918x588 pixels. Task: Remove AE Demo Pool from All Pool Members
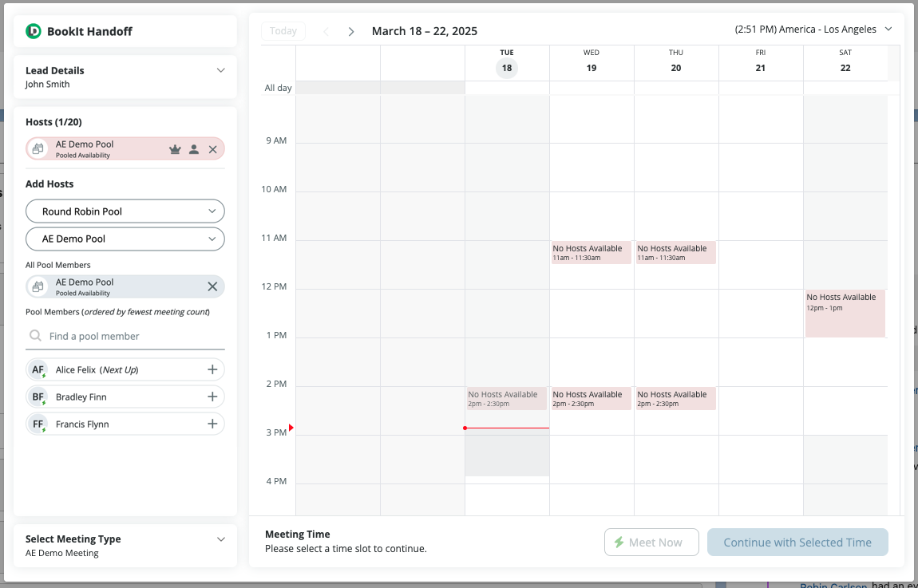click(x=212, y=287)
